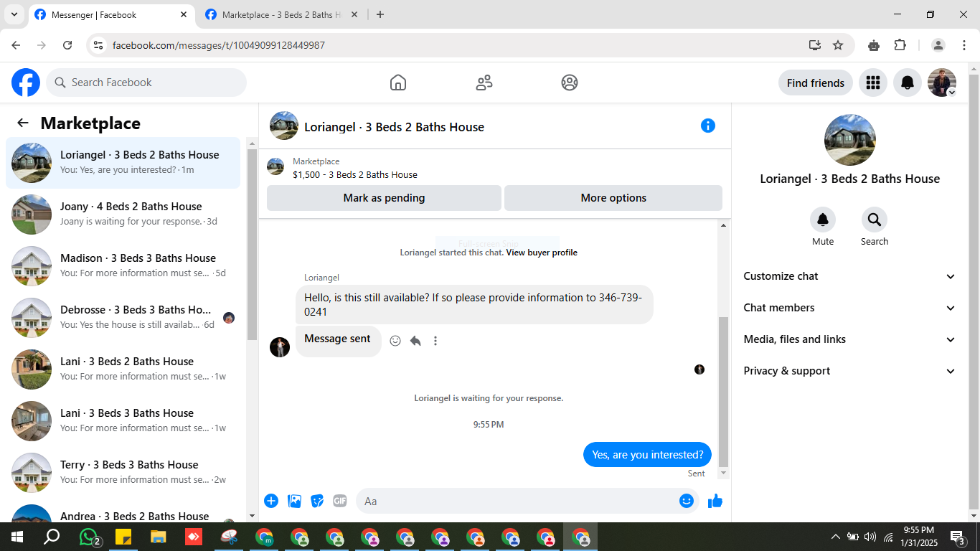Focus the Search Facebook field
Viewport: 980px width, 551px height.
point(146,83)
